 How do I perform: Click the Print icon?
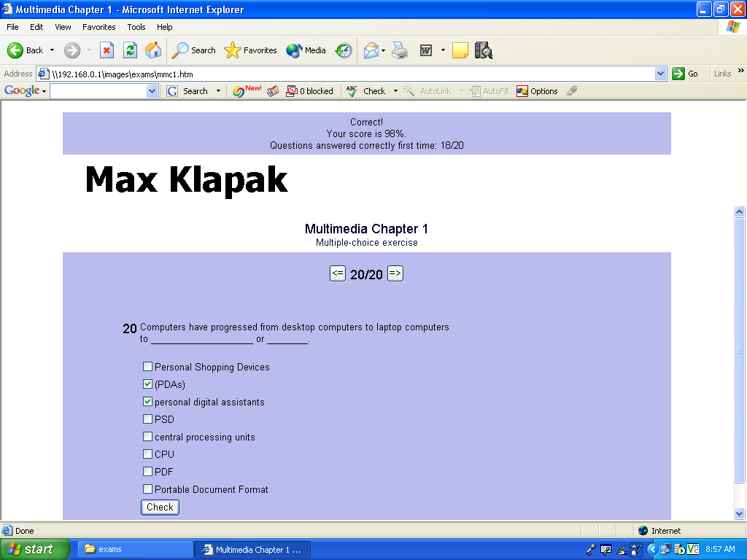pyautogui.click(x=399, y=50)
